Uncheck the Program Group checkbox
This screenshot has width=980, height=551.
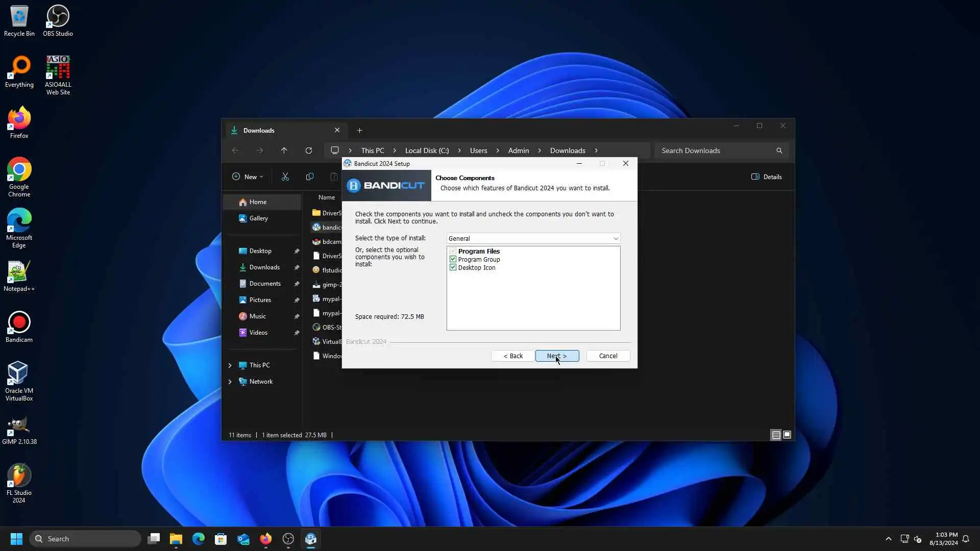coord(453,259)
